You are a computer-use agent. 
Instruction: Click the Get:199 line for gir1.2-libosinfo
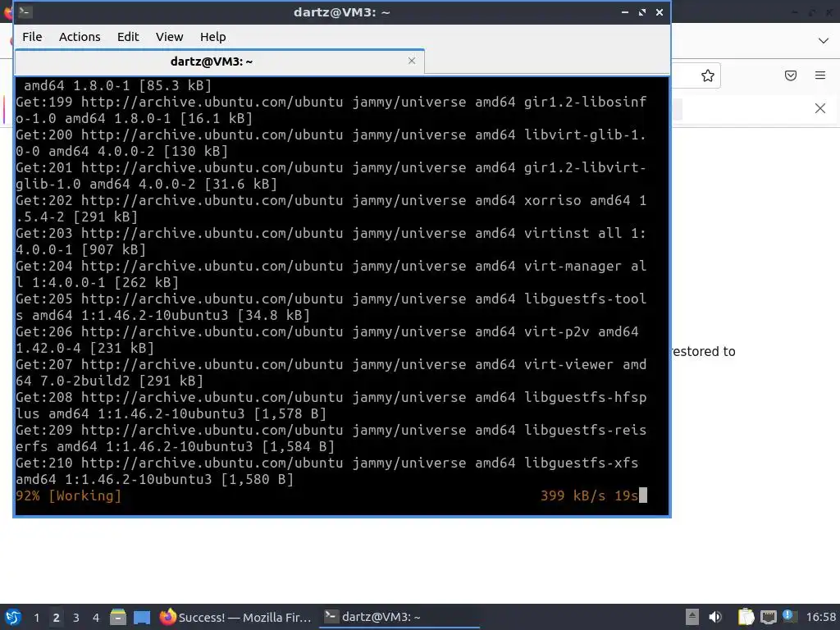[331, 110]
